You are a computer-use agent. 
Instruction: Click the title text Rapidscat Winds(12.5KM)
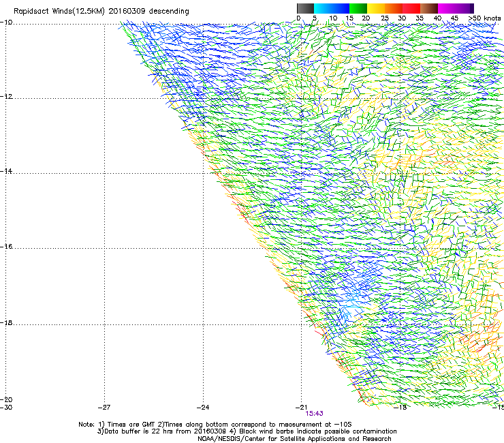(x=59, y=12)
